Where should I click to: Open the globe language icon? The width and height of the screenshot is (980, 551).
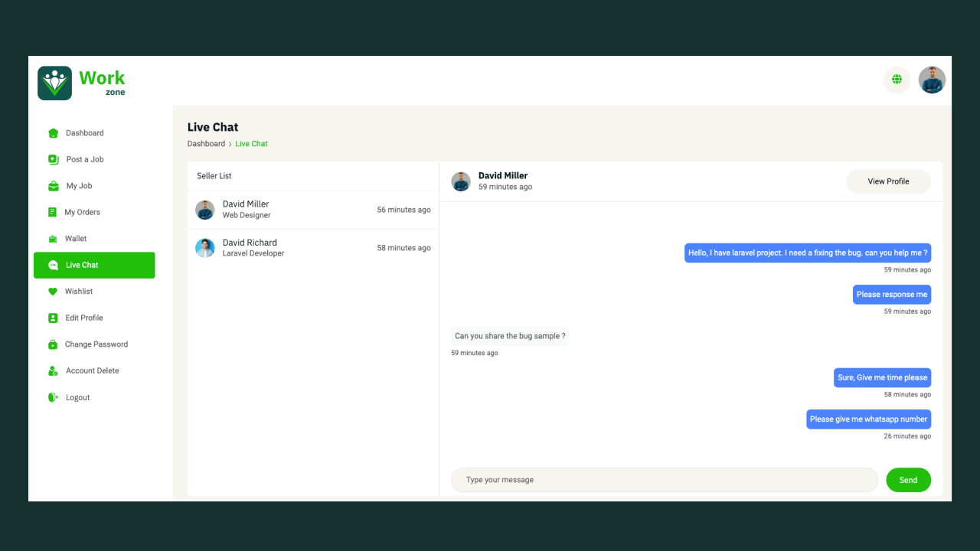tap(897, 80)
